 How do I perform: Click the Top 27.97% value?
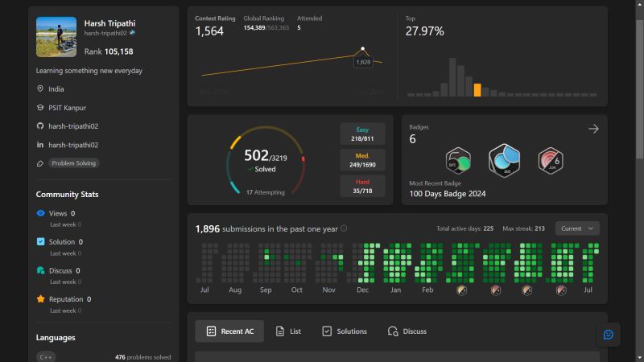[x=425, y=31]
